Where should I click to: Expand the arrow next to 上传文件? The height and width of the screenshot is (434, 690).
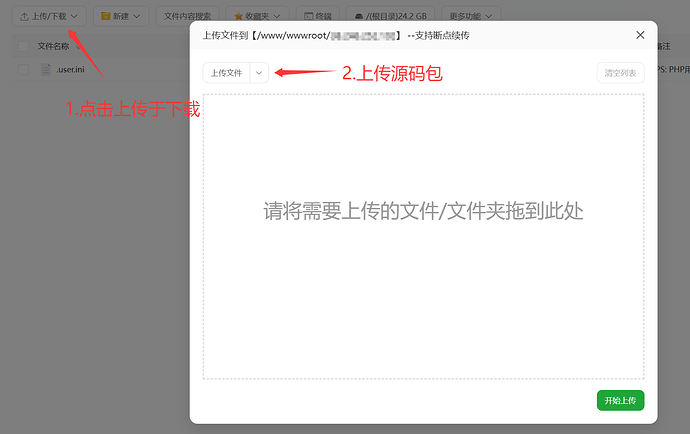[x=259, y=73]
